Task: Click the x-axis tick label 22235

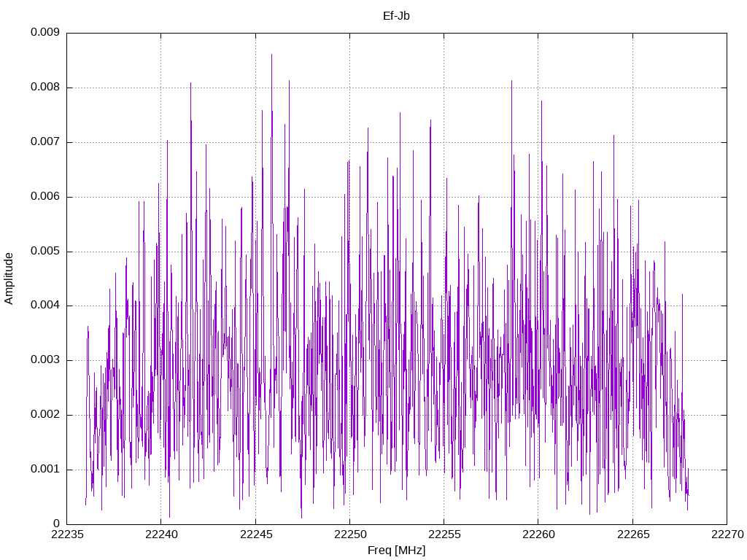Action: 67,534
